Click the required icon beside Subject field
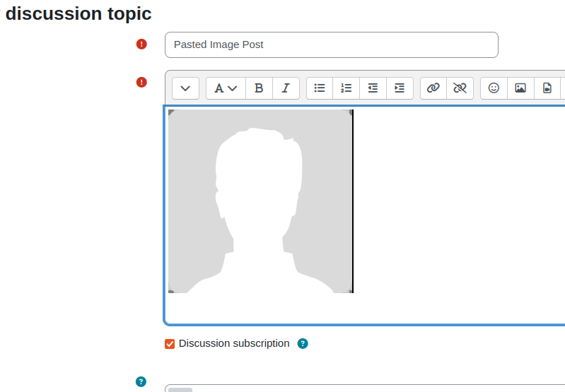The height and width of the screenshot is (392, 565). click(x=141, y=44)
